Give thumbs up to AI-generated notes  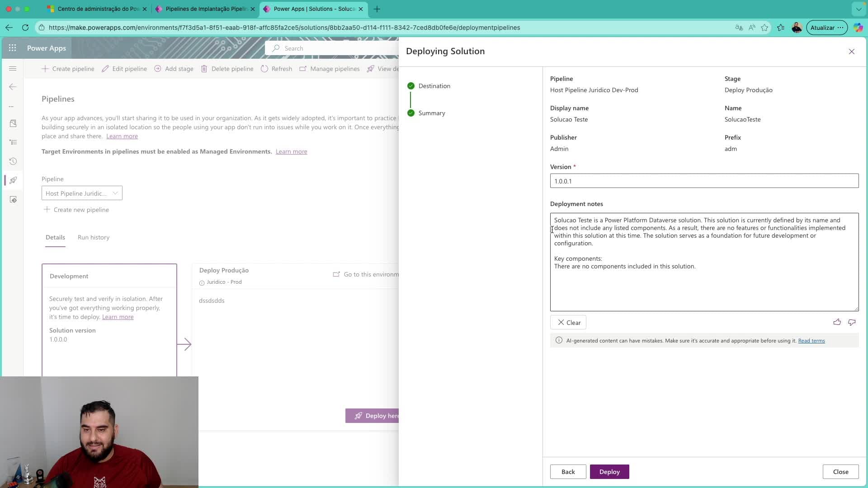click(x=837, y=322)
